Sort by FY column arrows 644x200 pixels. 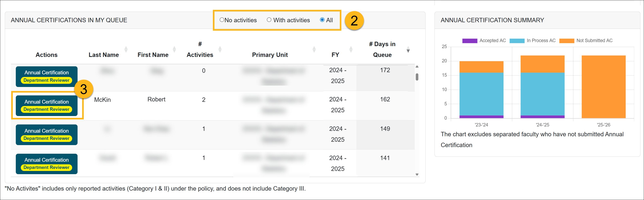click(x=351, y=49)
